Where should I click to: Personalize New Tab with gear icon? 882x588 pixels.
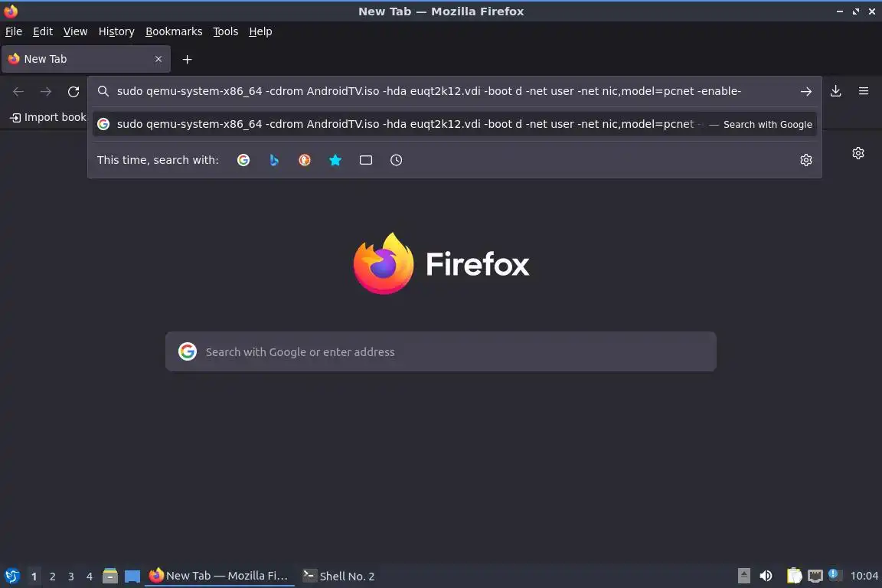tap(857, 153)
